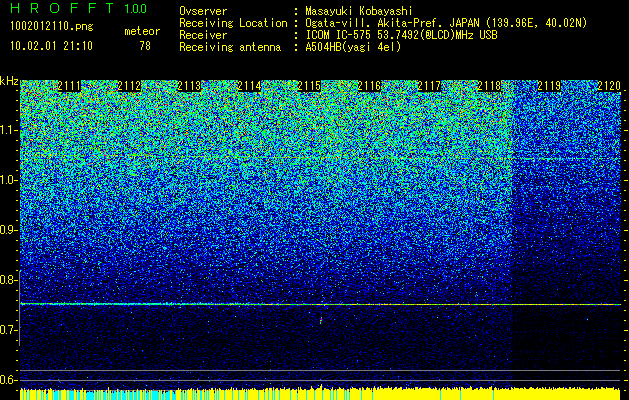Click the kHz axis unit label
Image resolution: width=629 pixels, height=400 pixels.
pyautogui.click(x=9, y=81)
